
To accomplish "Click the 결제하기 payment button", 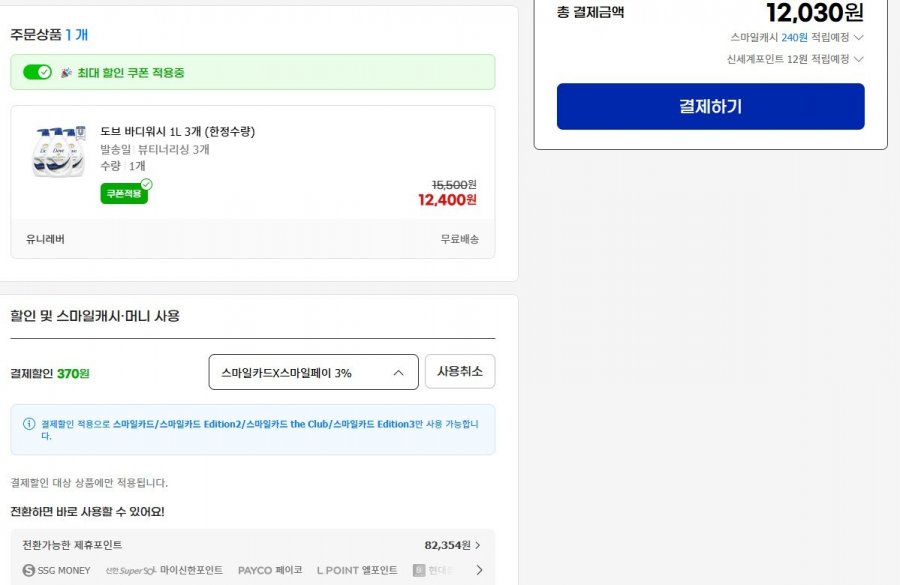I will [710, 106].
